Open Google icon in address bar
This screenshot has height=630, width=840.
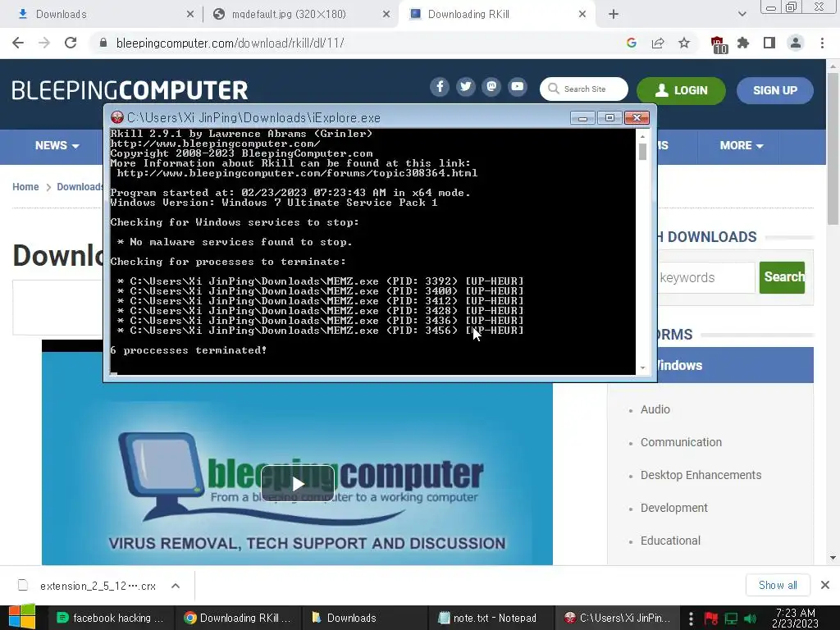click(632, 43)
